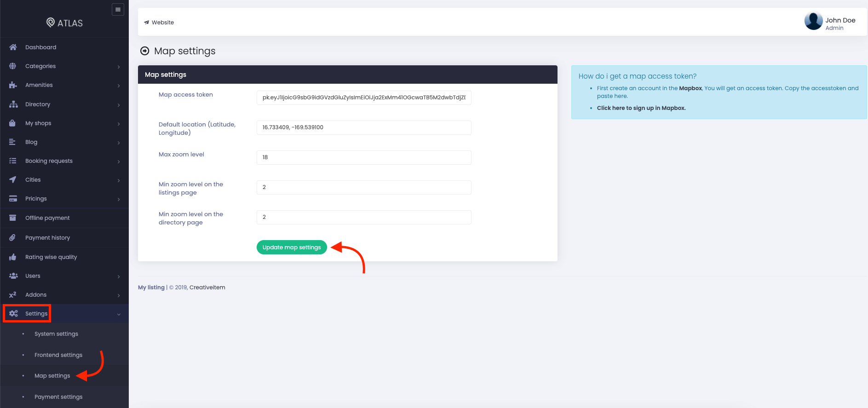Click the Rating wise quality thumbs-up icon

click(x=12, y=257)
